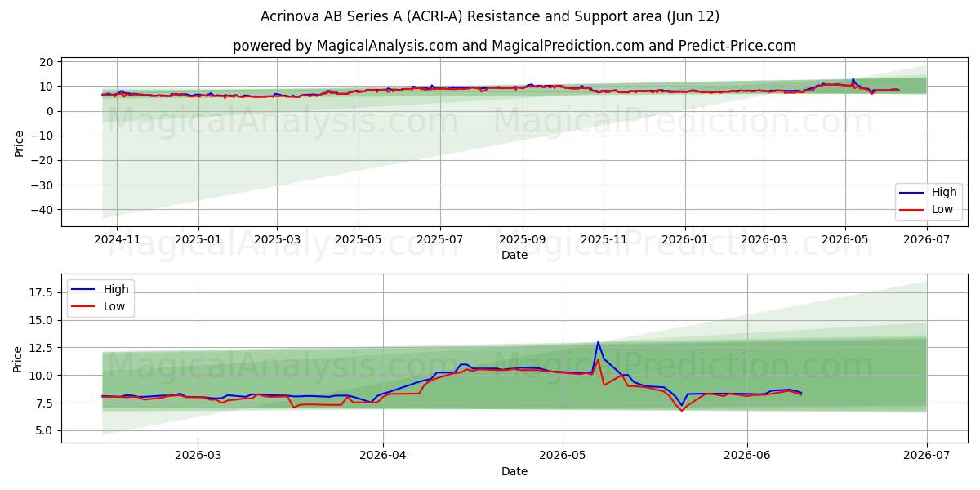Click the '2025-09' date tick on upper chart
This screenshot has height=490, width=980.
[x=523, y=239]
